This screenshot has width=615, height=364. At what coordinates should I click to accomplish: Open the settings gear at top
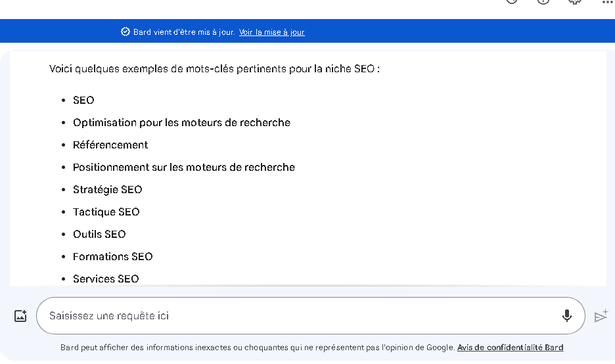pos(575,2)
